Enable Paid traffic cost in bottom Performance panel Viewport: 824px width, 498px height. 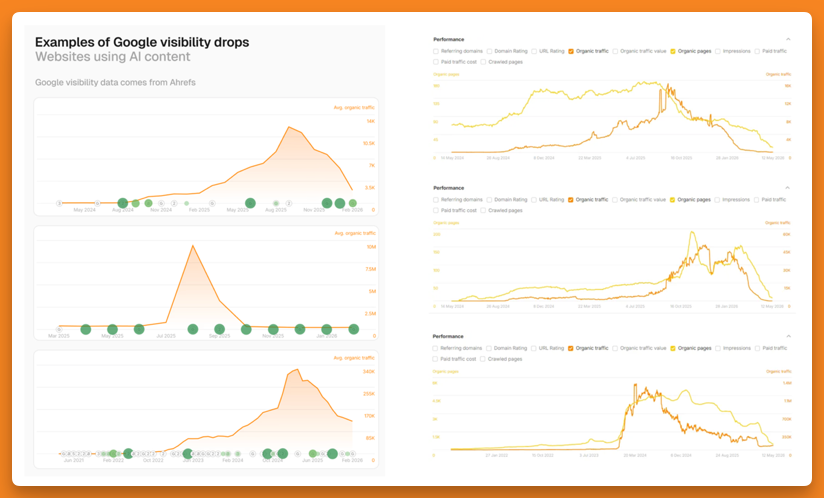435,359
